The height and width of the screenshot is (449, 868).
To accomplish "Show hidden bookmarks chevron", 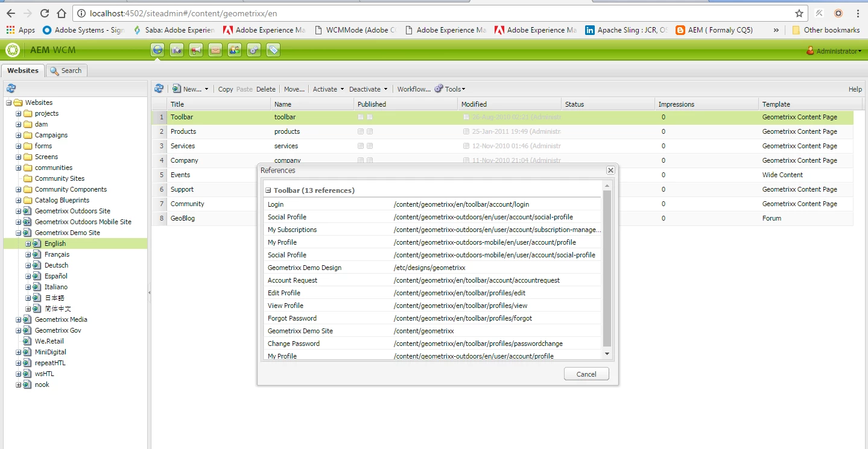I will [776, 30].
